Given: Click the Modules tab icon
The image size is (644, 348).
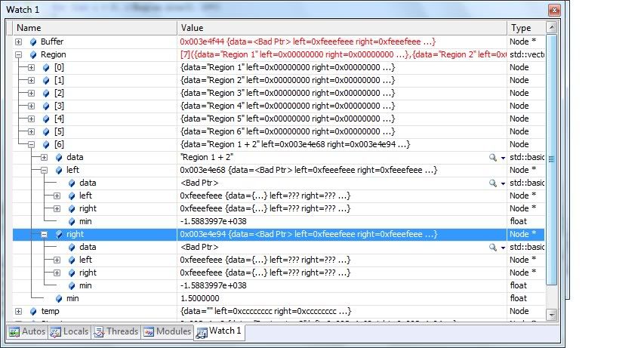Looking at the screenshot, I should (x=149, y=331).
